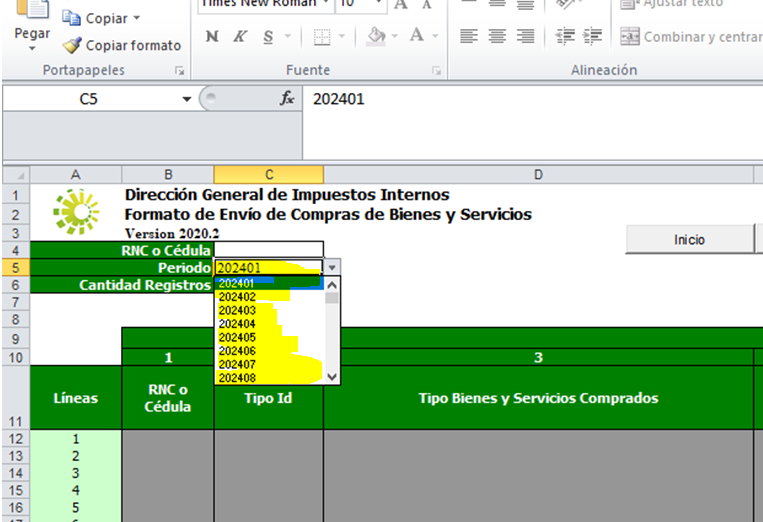The height and width of the screenshot is (522, 763).
Task: Open the fill color dropdown arrow
Action: 395,36
